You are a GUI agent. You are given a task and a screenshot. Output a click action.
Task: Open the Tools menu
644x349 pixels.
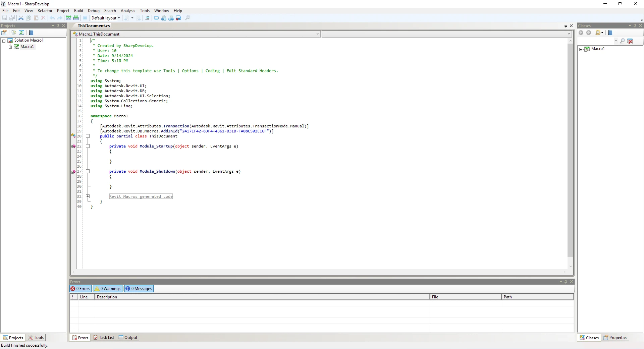145,11
